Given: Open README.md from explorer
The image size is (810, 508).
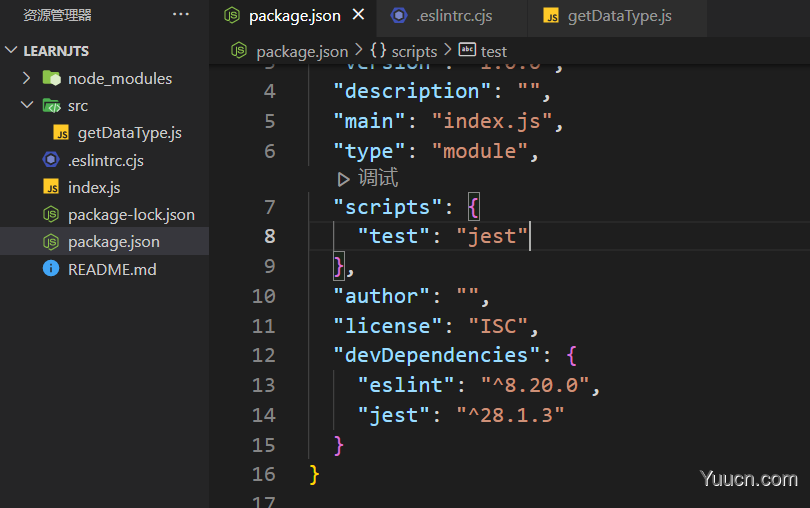Looking at the screenshot, I should (x=112, y=269).
